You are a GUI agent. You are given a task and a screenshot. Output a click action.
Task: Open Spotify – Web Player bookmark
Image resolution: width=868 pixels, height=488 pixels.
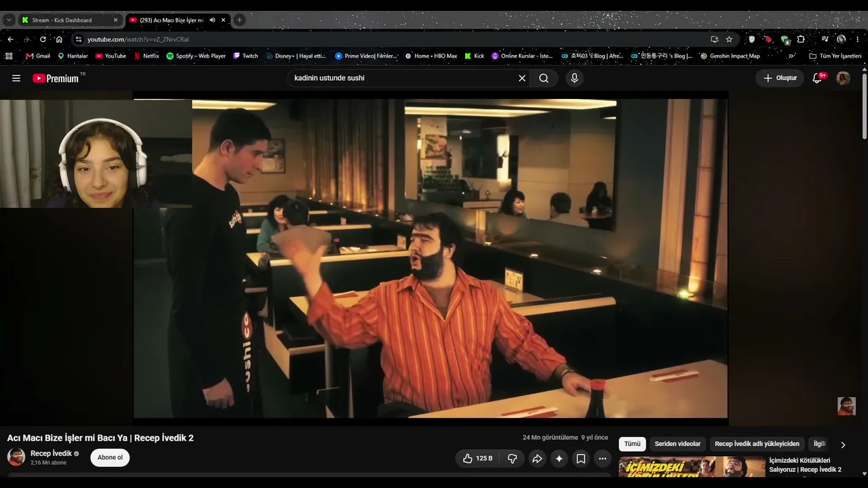coord(196,56)
